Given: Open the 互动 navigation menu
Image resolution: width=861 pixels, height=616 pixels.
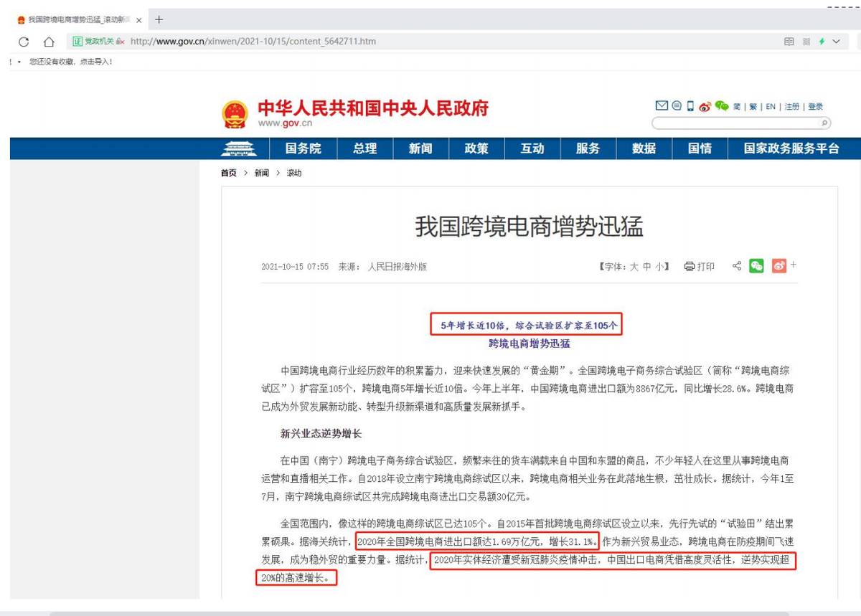Looking at the screenshot, I should click(532, 148).
